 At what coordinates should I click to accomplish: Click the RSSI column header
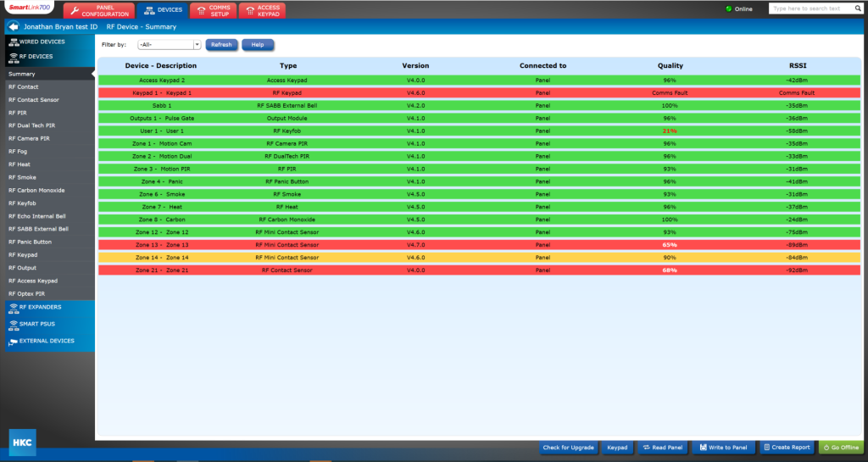coord(797,66)
